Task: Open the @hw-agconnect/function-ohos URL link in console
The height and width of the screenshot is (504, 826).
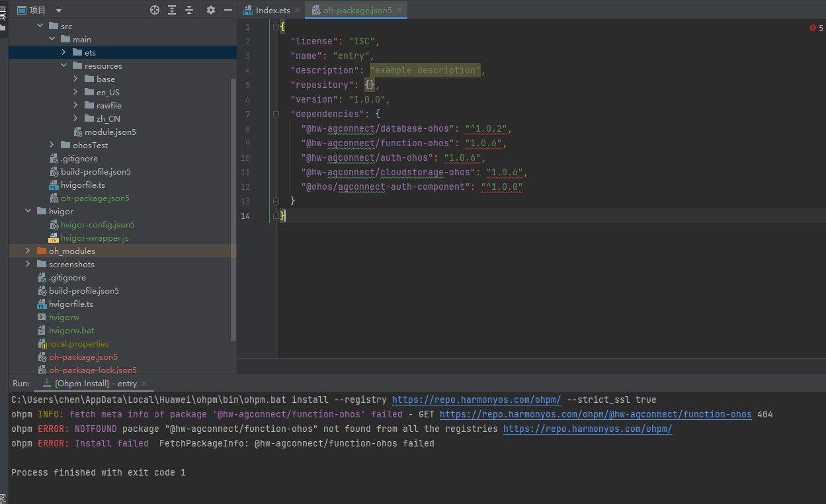Action: tap(596, 414)
